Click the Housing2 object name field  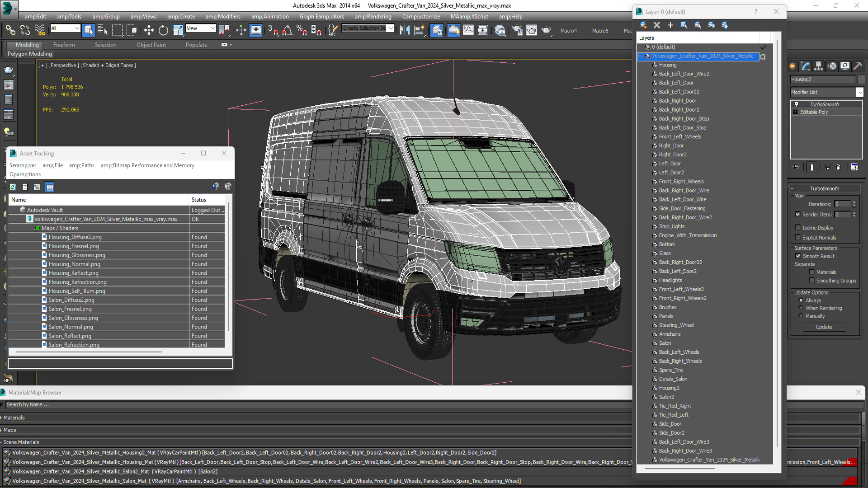[823, 79]
